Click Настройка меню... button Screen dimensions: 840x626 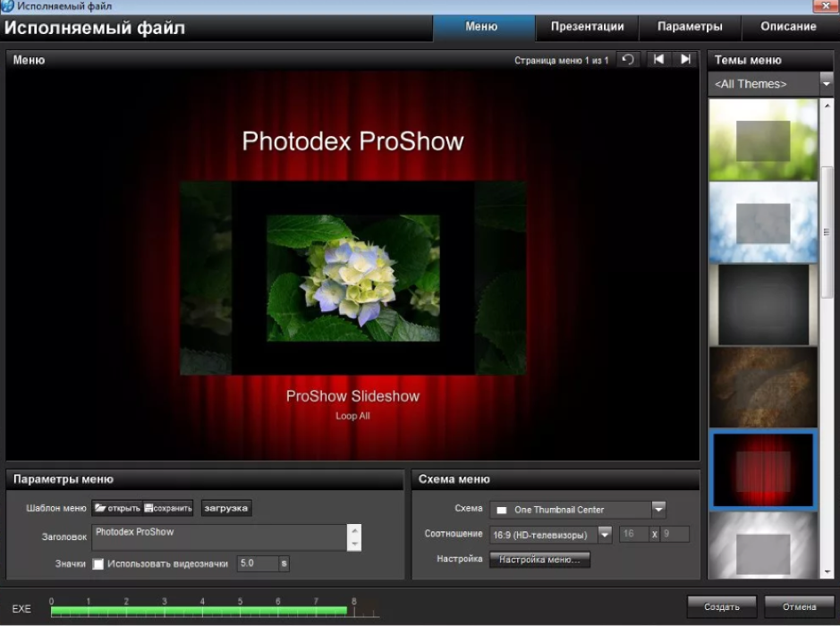point(539,560)
